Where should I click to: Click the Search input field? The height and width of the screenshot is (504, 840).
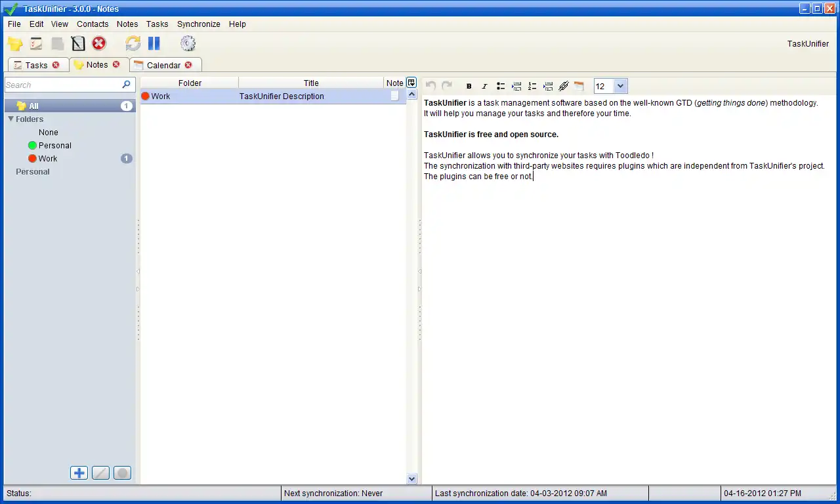coord(63,85)
